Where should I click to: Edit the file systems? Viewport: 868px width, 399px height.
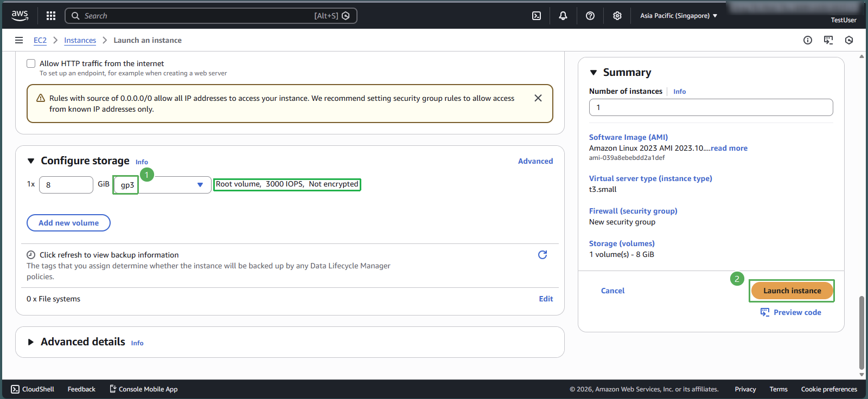[546, 299]
